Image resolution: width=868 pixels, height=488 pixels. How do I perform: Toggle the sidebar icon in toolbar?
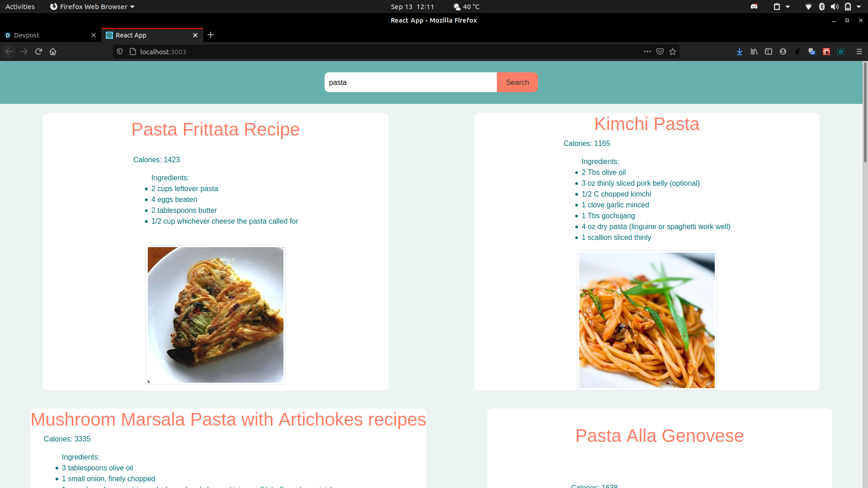769,52
